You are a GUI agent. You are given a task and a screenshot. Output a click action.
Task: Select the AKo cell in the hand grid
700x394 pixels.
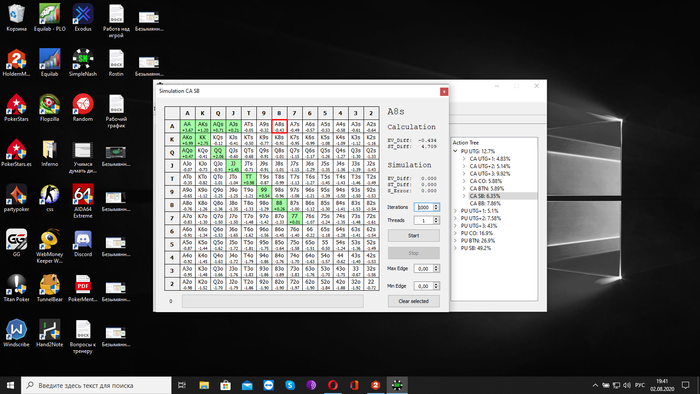(x=188, y=140)
